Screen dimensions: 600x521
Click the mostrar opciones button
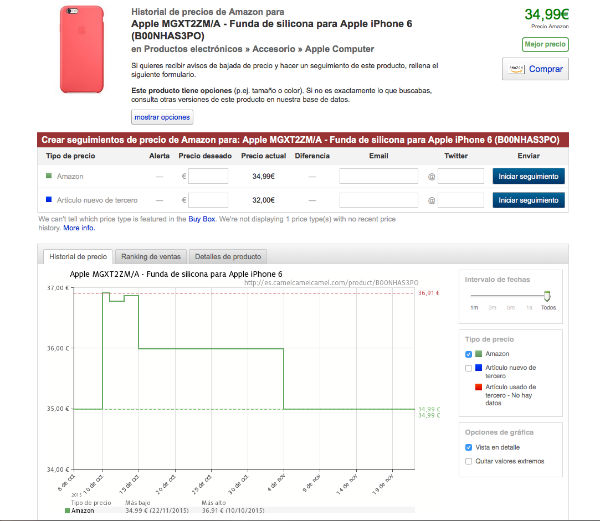pos(161,118)
